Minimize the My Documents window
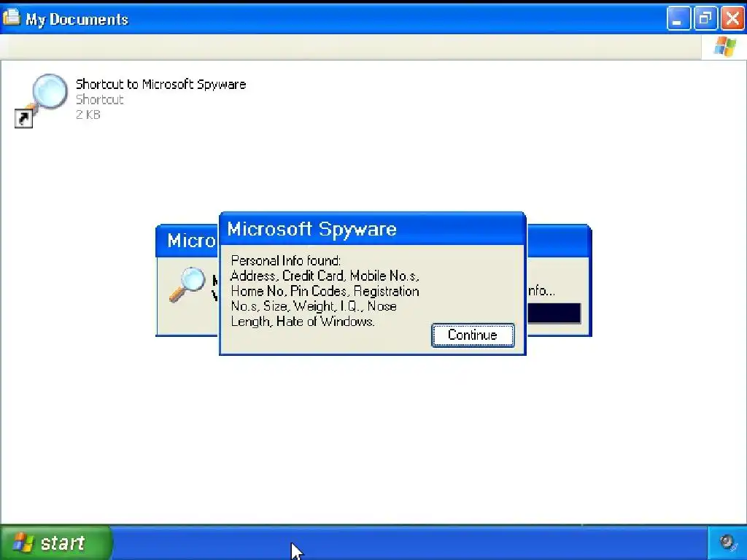This screenshot has height=560, width=747. (x=678, y=18)
